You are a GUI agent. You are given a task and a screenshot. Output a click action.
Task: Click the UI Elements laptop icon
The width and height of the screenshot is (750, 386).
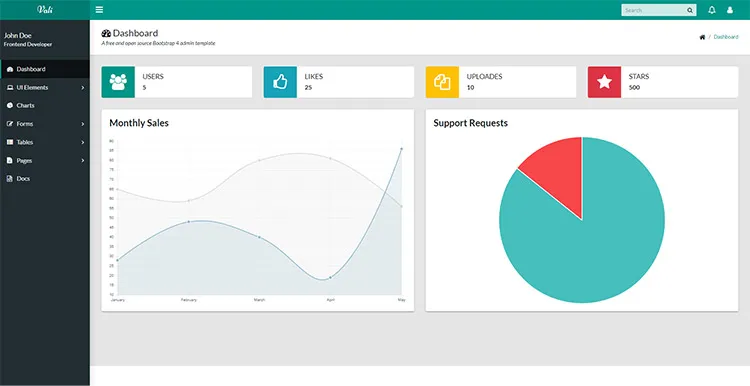(x=10, y=88)
